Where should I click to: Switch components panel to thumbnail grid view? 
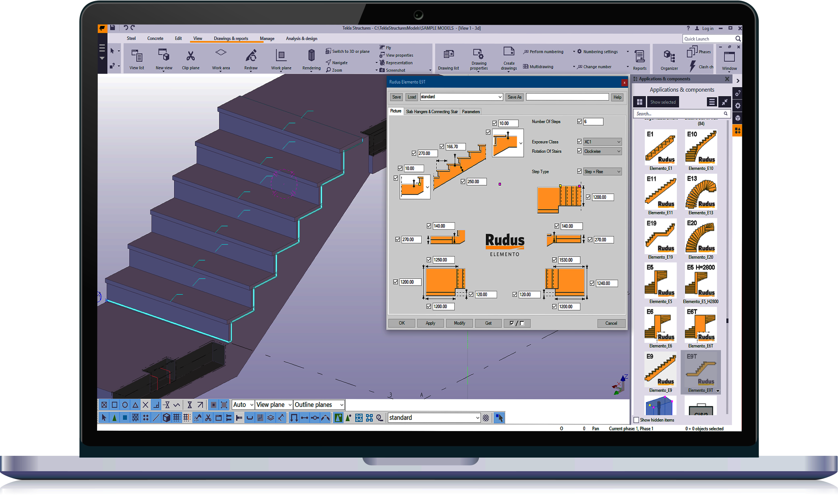click(x=639, y=102)
